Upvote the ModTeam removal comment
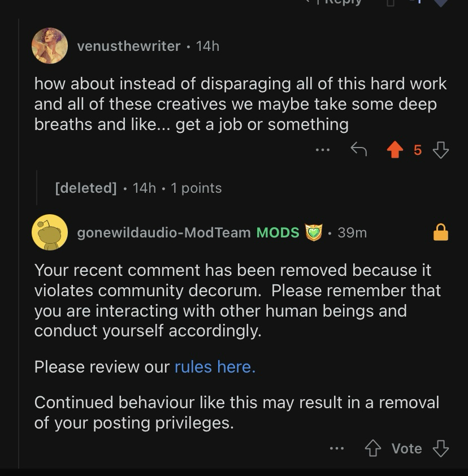 point(372,449)
